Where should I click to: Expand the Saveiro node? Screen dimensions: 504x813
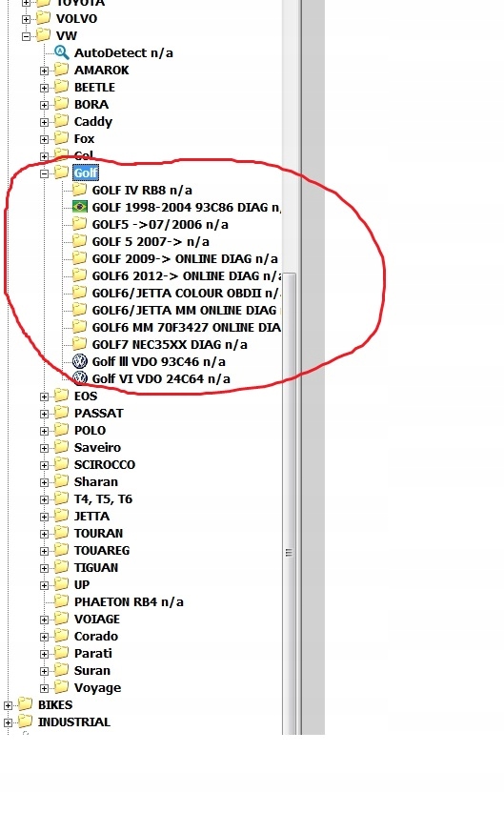[x=44, y=448]
